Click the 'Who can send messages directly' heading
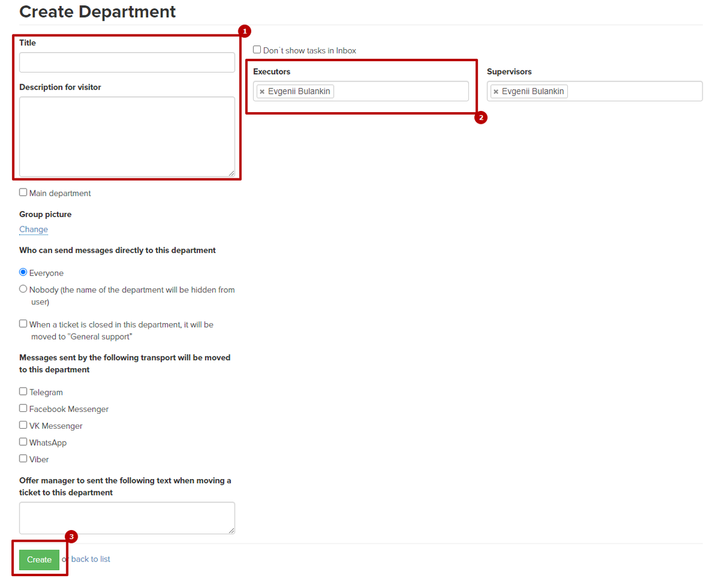This screenshot has height=578, width=728. (x=118, y=250)
